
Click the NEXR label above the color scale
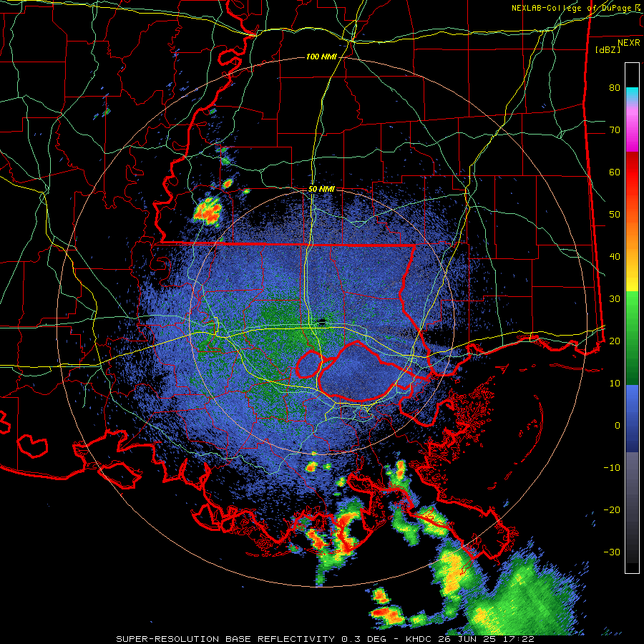(628, 43)
